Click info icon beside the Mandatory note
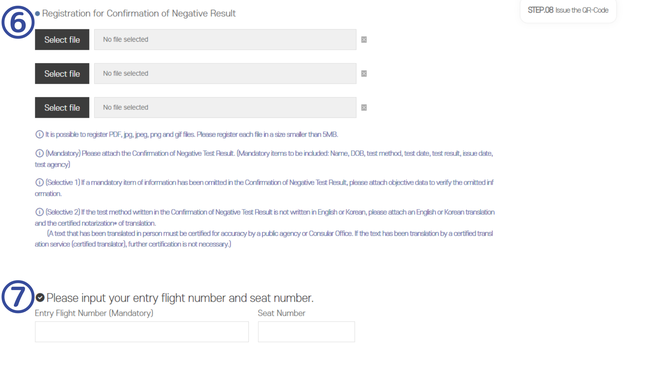Screen dimensions: 650x366 (x=39, y=153)
